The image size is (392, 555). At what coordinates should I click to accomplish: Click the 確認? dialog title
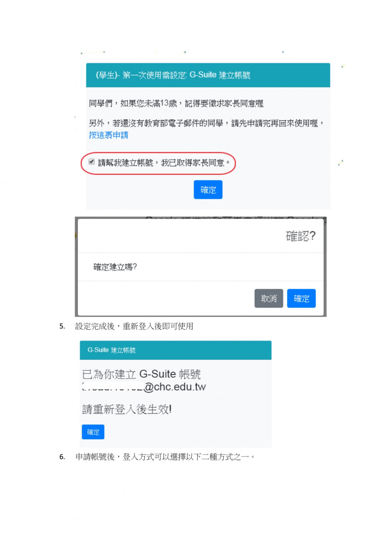[x=301, y=236]
